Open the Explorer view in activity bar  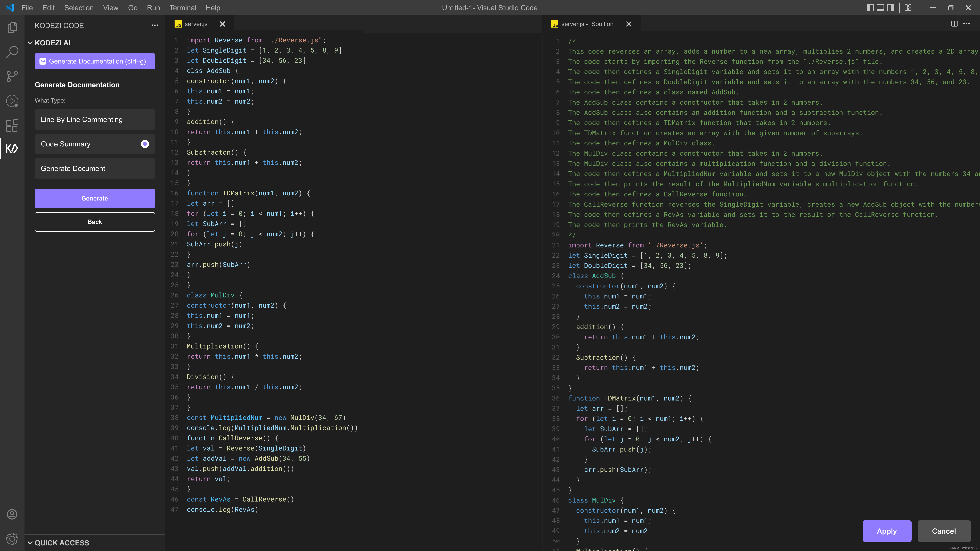pyautogui.click(x=12, y=27)
